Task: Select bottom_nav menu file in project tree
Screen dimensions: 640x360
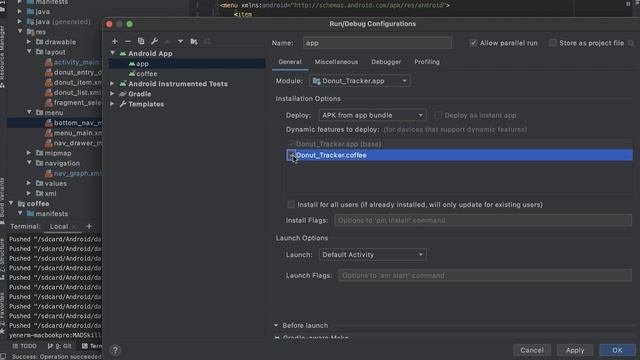Action: click(78, 122)
